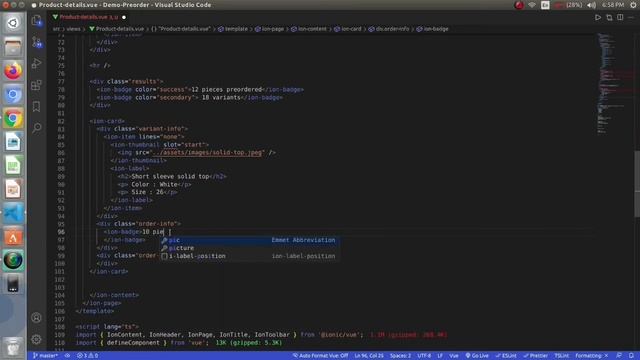This screenshot has width=640, height=360.
Task: Open the Manage gear menu in activity bar
Action: [x=36, y=339]
